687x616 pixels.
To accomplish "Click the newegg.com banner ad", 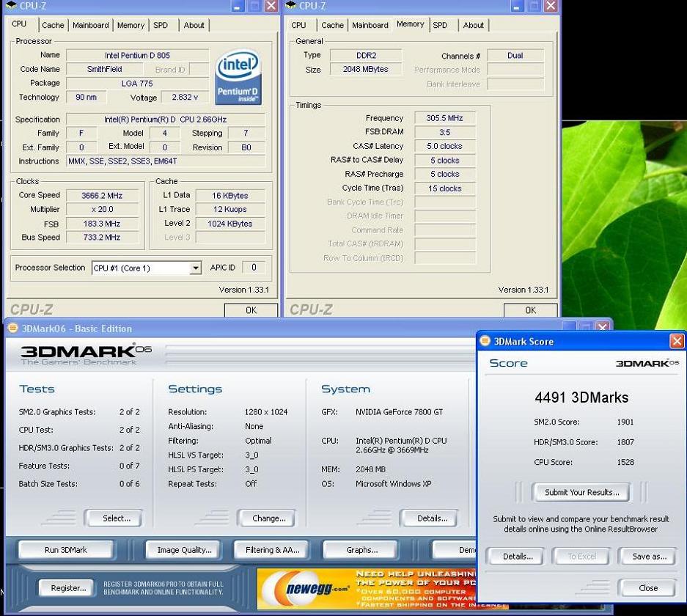I will (367, 589).
